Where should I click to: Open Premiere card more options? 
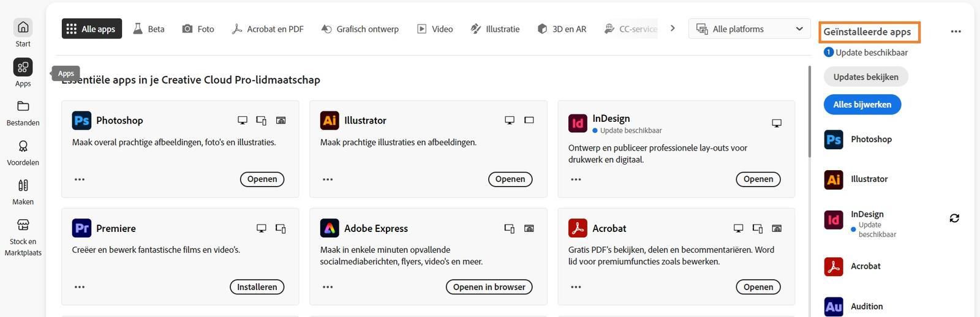(x=80, y=287)
